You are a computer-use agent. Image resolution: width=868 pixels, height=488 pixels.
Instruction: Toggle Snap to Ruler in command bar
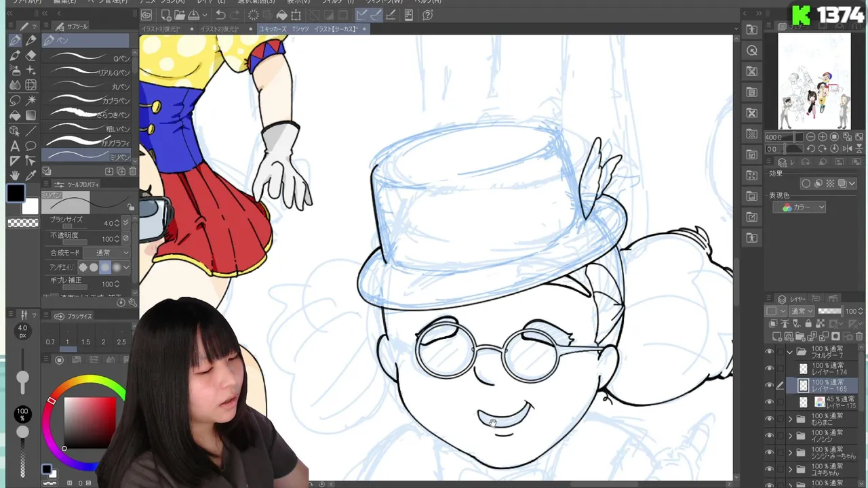[x=361, y=15]
